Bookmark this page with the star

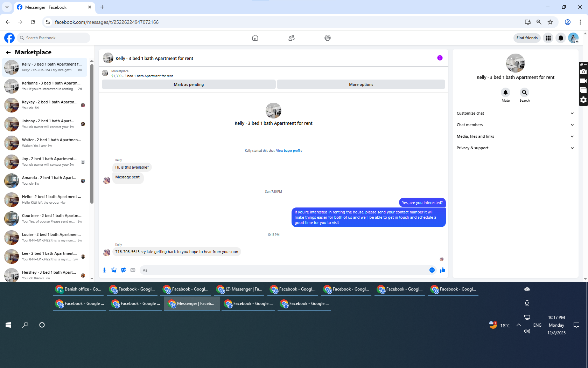pyautogui.click(x=550, y=22)
